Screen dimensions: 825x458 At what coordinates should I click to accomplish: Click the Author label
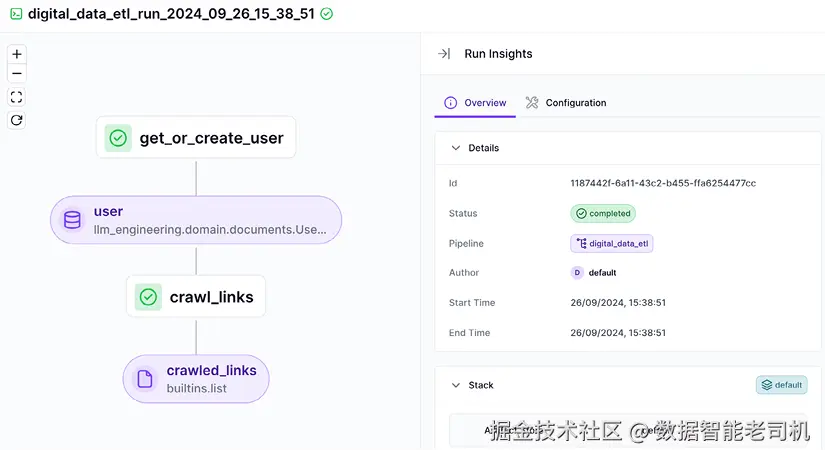464,273
